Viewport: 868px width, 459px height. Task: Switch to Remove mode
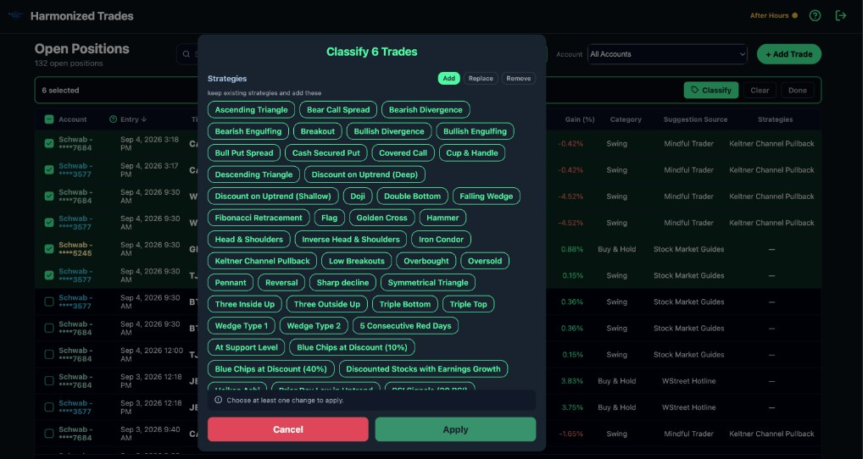518,79
